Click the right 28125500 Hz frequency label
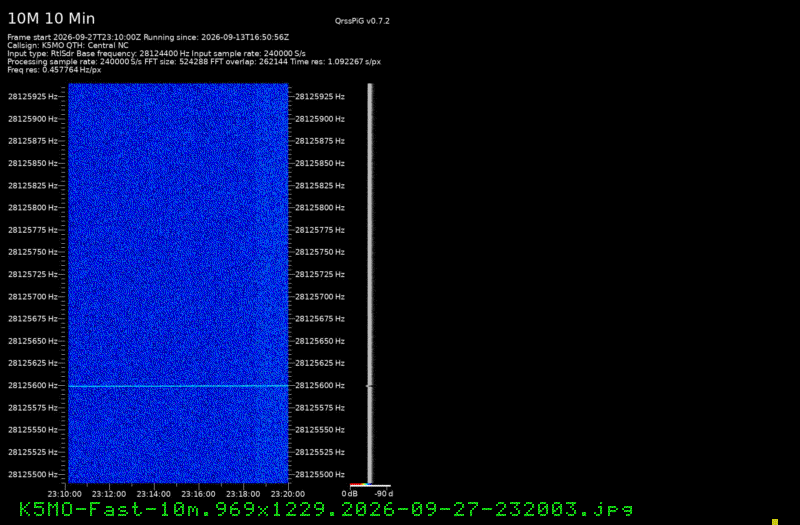The image size is (800, 525). (320, 474)
